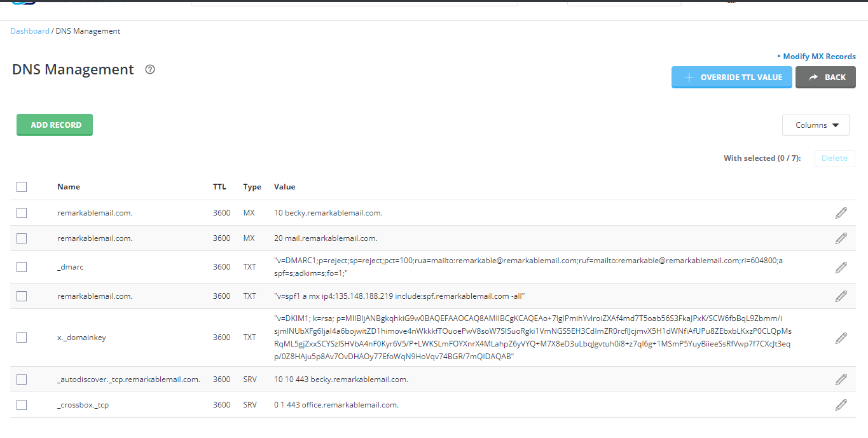Edit the _autodiscover SRV record

click(841, 380)
